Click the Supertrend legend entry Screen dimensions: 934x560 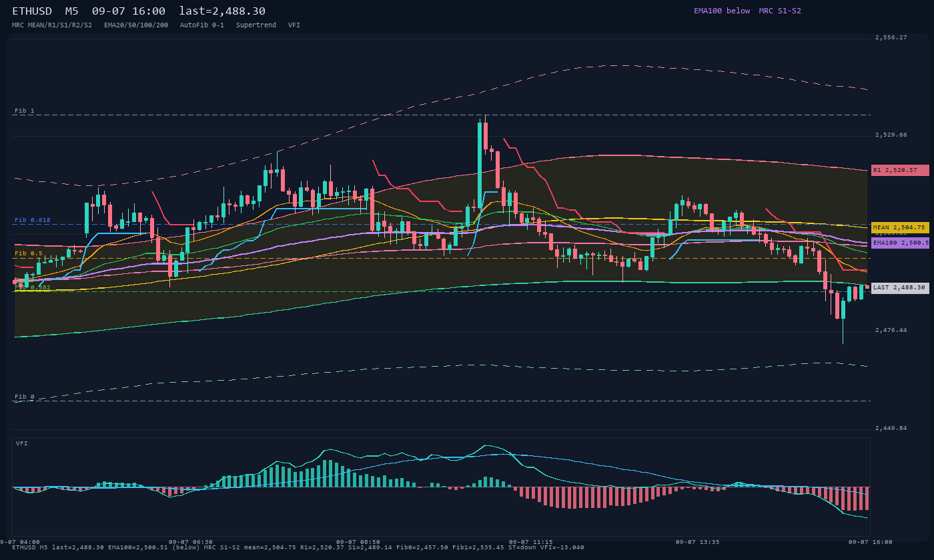pos(256,25)
